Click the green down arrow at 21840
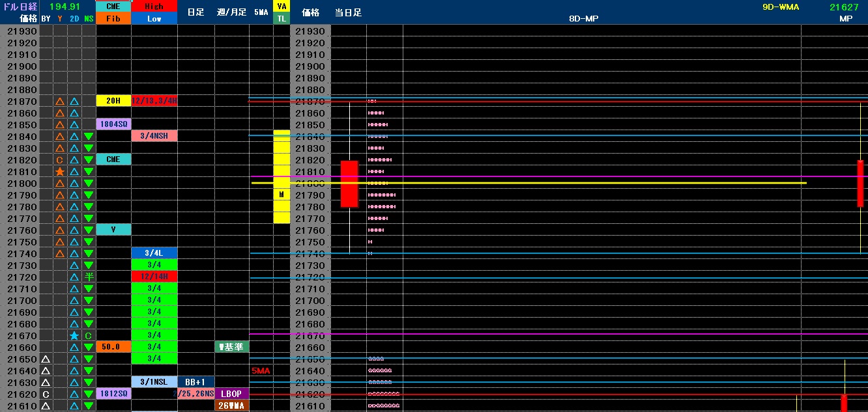868x412 pixels. point(89,137)
